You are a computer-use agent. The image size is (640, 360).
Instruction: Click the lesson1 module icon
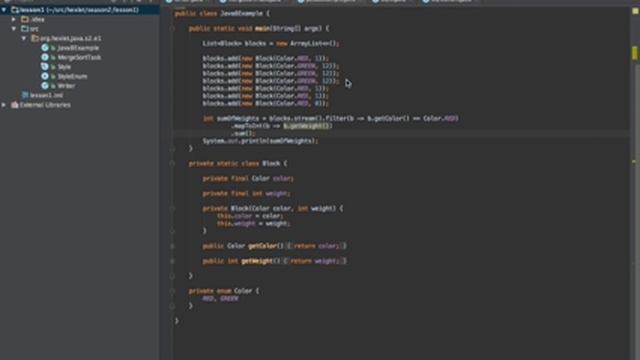click(15, 9)
